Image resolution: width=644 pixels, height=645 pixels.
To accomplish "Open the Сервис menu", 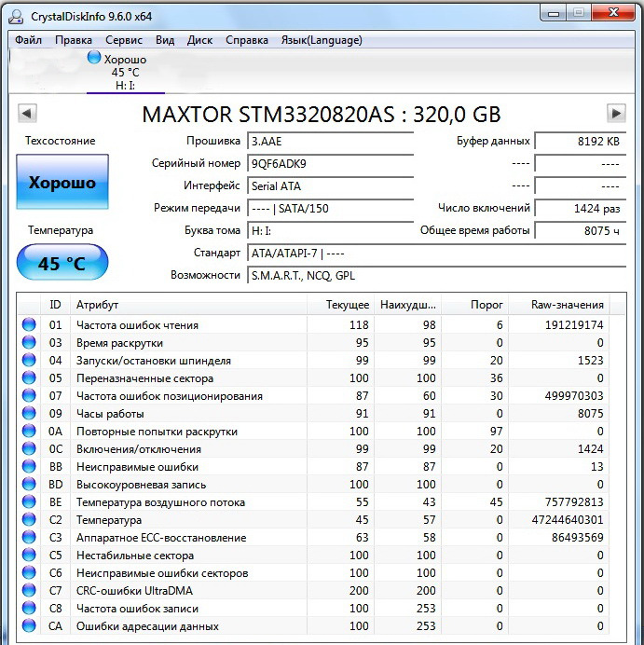I will tap(124, 40).
